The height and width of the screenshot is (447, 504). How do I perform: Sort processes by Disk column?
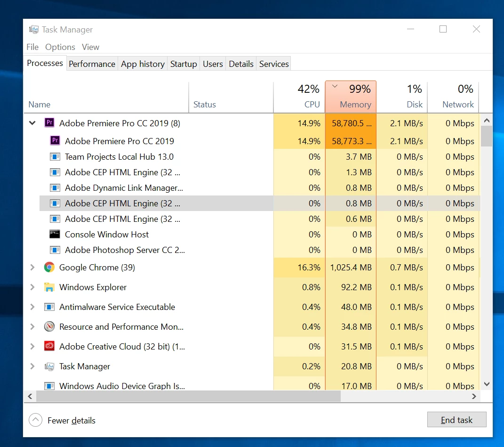(x=402, y=97)
